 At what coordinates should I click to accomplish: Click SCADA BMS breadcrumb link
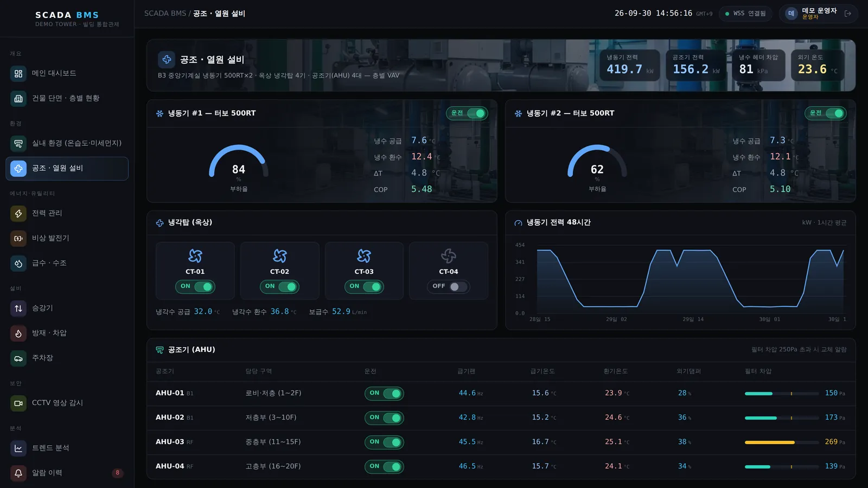pos(165,14)
